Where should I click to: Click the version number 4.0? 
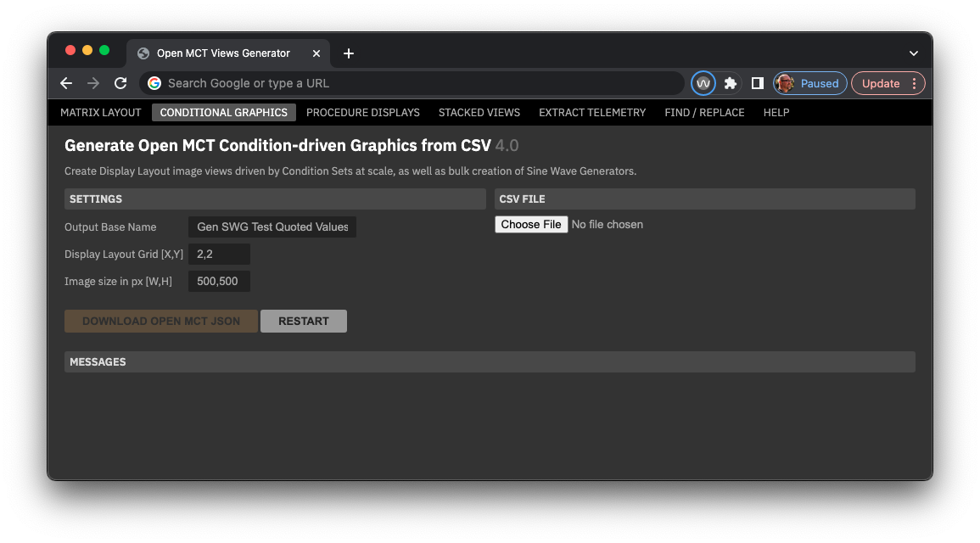(x=507, y=146)
